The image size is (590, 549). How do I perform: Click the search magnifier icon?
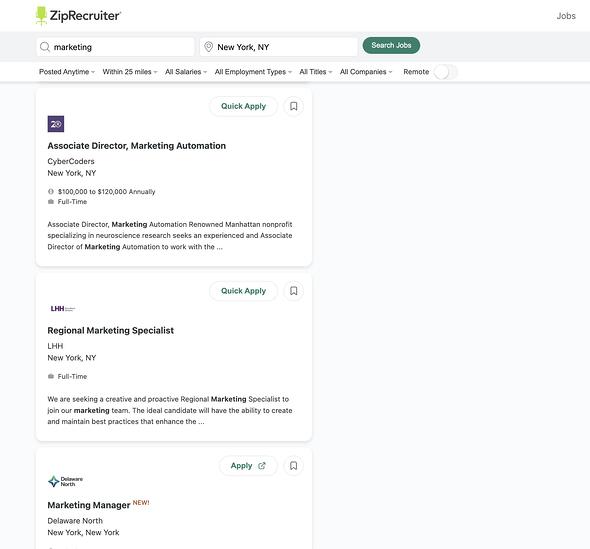(45, 47)
